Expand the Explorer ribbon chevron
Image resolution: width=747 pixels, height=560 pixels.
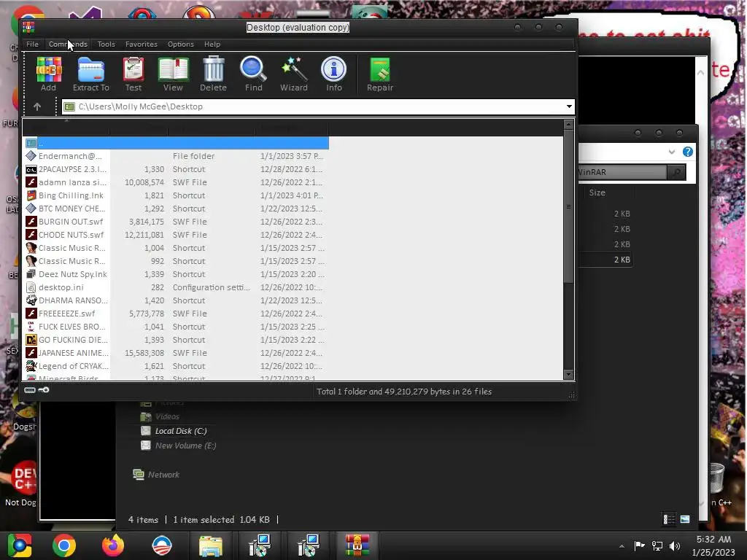coord(672,152)
